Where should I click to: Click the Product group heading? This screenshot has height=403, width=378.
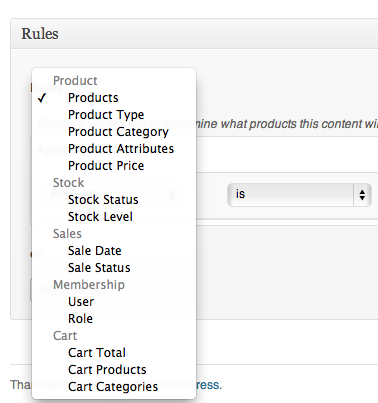75,81
